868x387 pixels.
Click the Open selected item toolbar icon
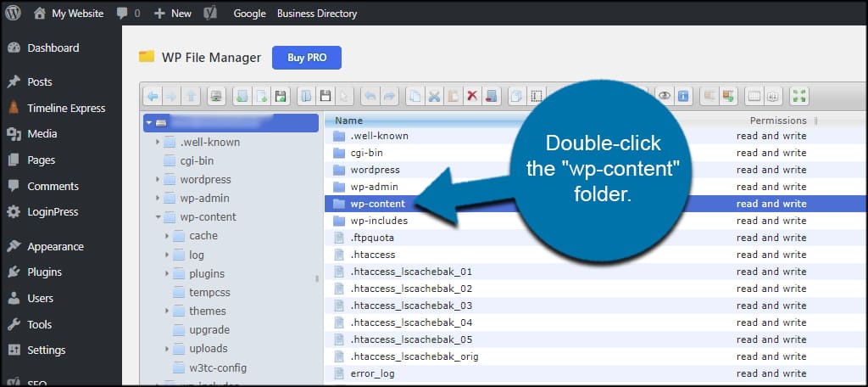click(306, 96)
